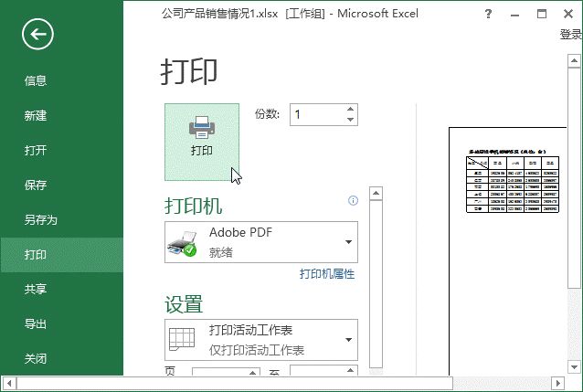Open the printer info icon
Image resolution: width=583 pixels, height=392 pixels.
point(353,201)
